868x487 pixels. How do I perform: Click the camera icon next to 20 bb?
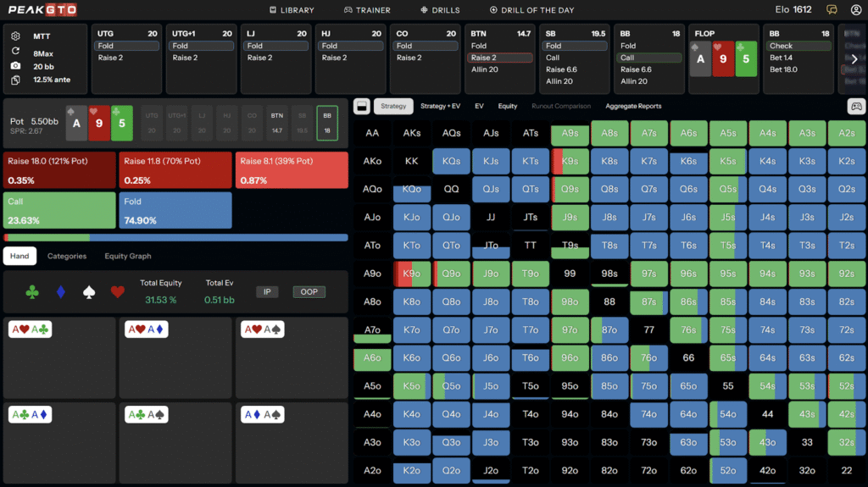pos(17,66)
